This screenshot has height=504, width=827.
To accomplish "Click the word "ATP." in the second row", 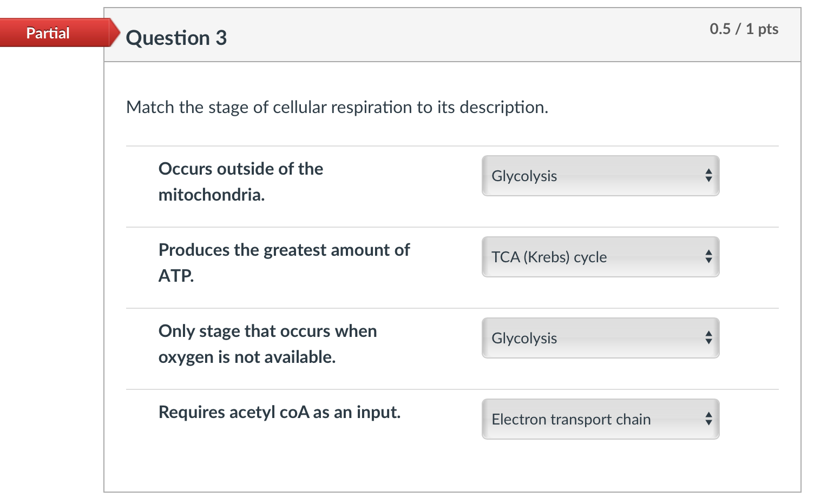I will point(176,276).
